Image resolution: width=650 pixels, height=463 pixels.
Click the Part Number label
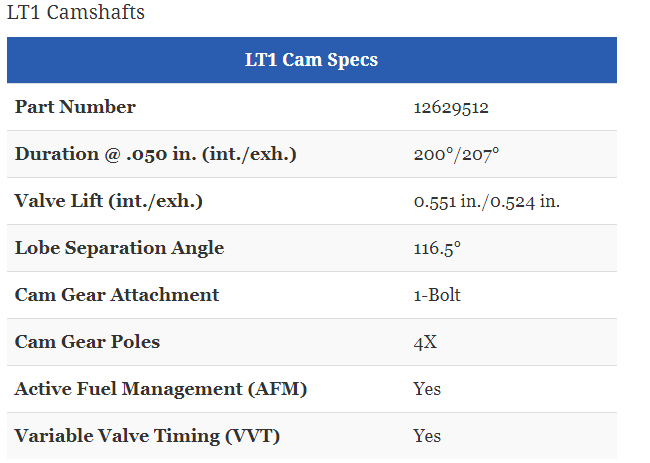pyautogui.click(x=75, y=107)
